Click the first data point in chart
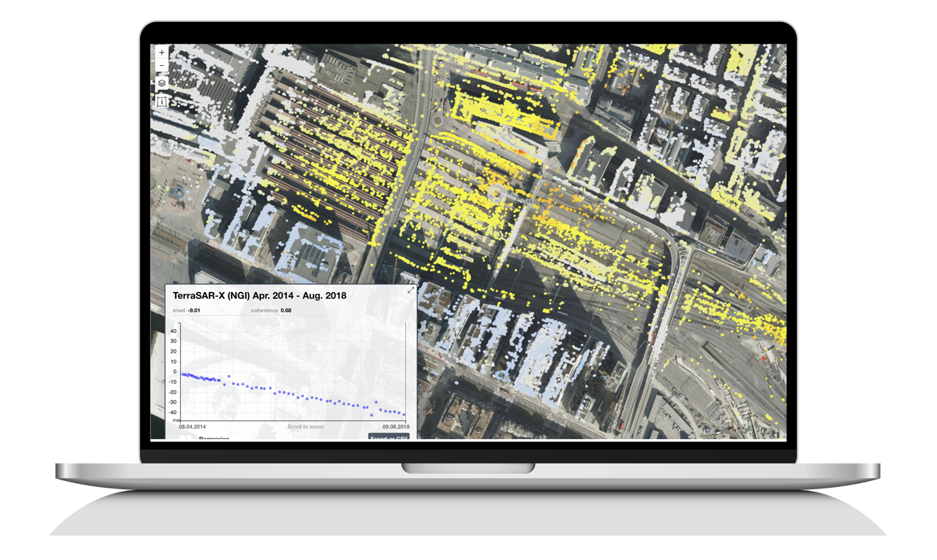Screen dimensions: 937x560 [x=182, y=374]
